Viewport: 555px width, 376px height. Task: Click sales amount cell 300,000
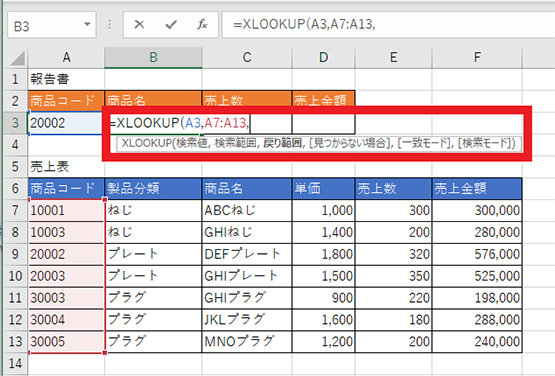click(477, 210)
